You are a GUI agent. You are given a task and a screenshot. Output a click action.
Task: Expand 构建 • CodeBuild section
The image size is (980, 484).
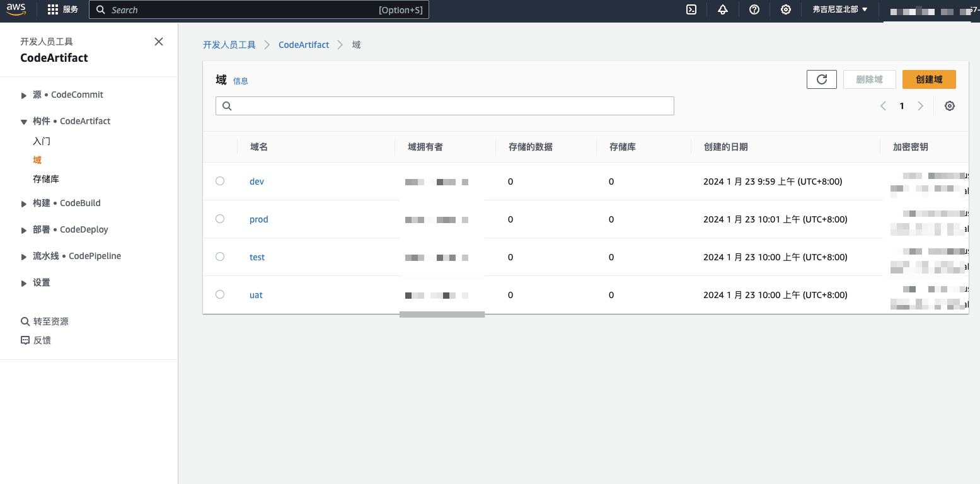[x=24, y=204]
